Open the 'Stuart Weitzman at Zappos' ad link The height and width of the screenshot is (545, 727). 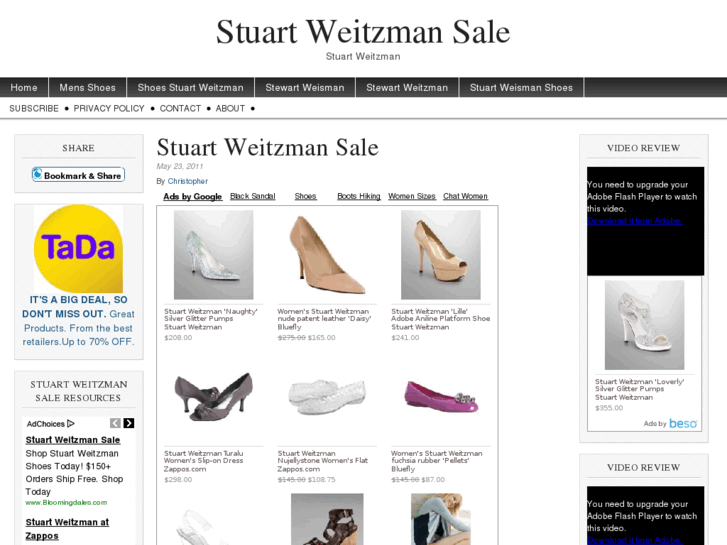[67, 529]
